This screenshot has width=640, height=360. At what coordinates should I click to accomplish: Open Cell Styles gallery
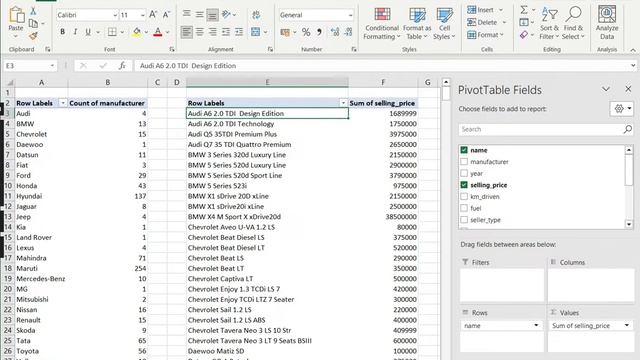click(444, 24)
